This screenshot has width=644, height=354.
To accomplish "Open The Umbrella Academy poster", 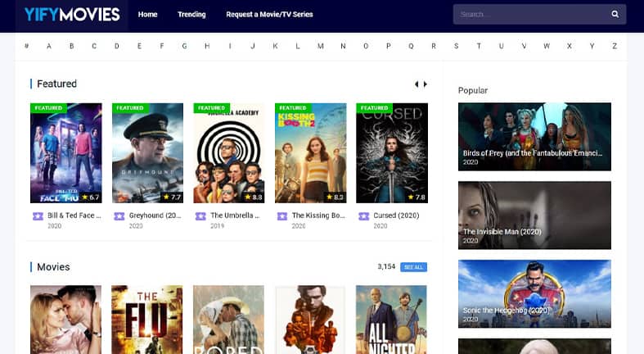I will [x=229, y=153].
